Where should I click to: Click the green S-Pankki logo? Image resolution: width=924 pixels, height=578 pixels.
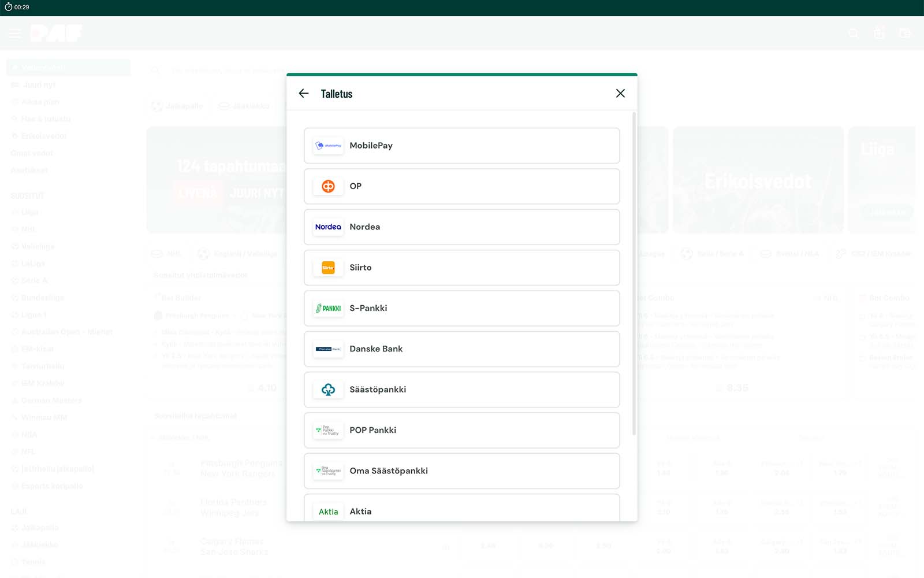click(x=328, y=308)
